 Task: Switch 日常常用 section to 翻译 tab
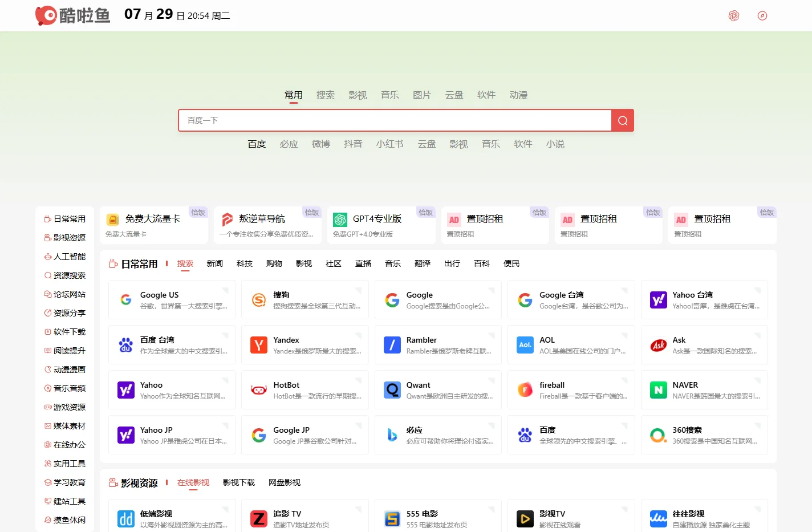pos(423,263)
